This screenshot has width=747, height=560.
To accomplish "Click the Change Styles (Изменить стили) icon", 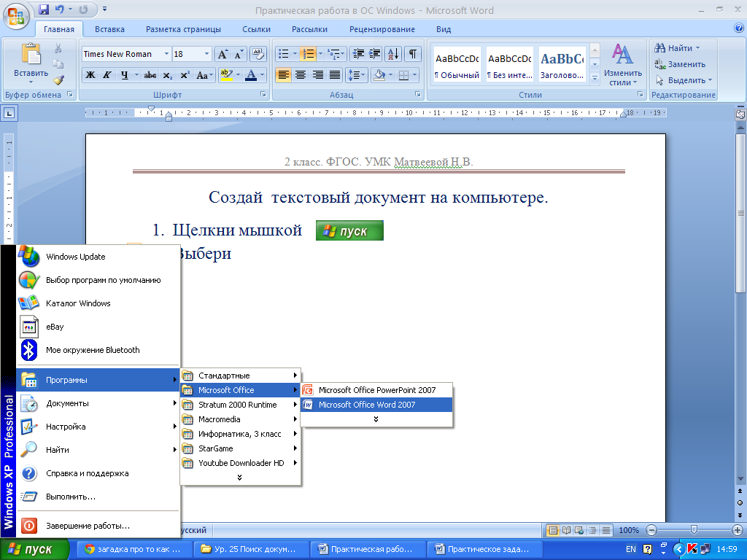I will tap(622, 54).
